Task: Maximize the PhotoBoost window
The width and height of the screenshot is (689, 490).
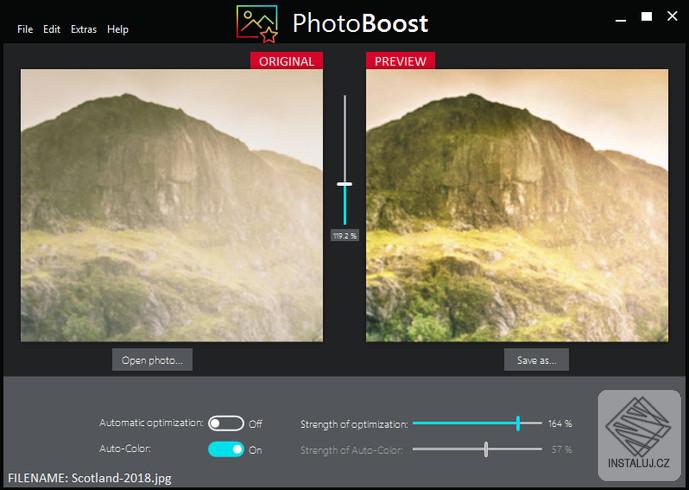Action: tap(646, 17)
